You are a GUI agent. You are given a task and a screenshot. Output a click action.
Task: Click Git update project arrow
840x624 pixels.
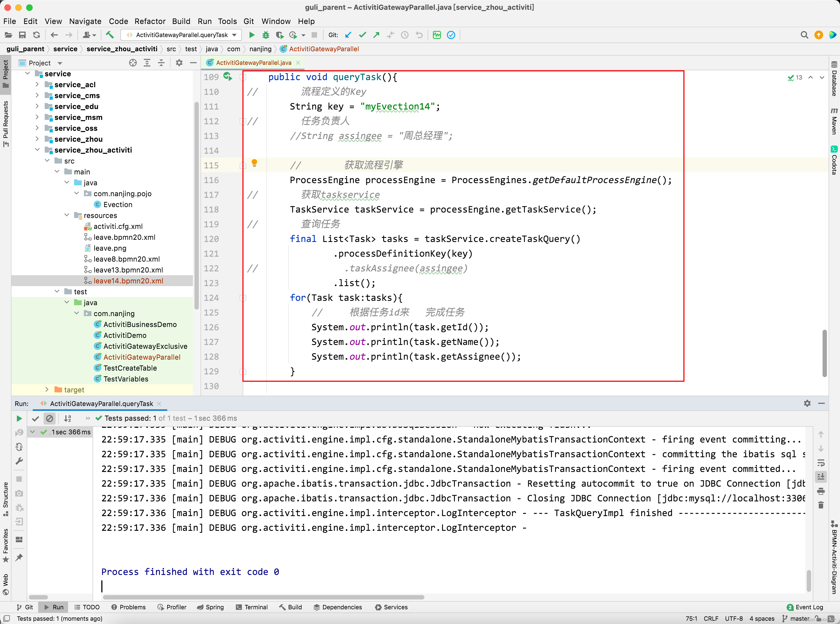tap(348, 35)
